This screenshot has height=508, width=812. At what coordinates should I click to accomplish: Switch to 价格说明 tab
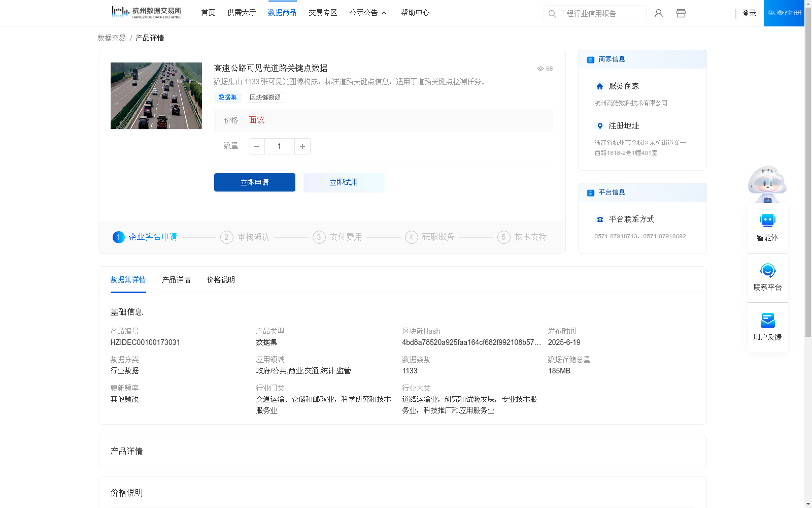(221, 280)
